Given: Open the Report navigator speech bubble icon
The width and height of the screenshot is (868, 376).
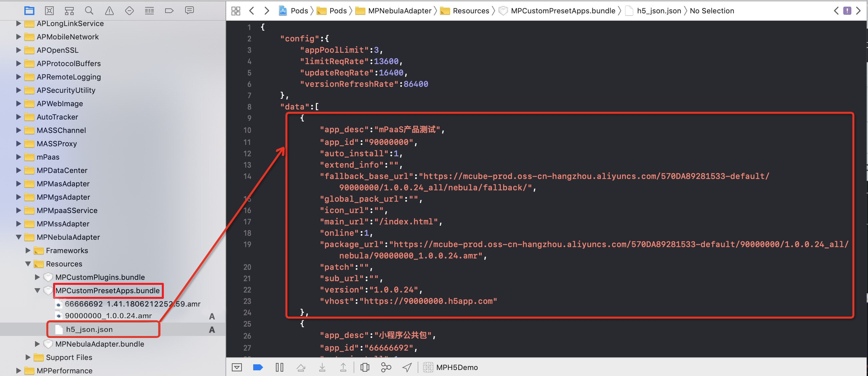Looking at the screenshot, I should (189, 11).
